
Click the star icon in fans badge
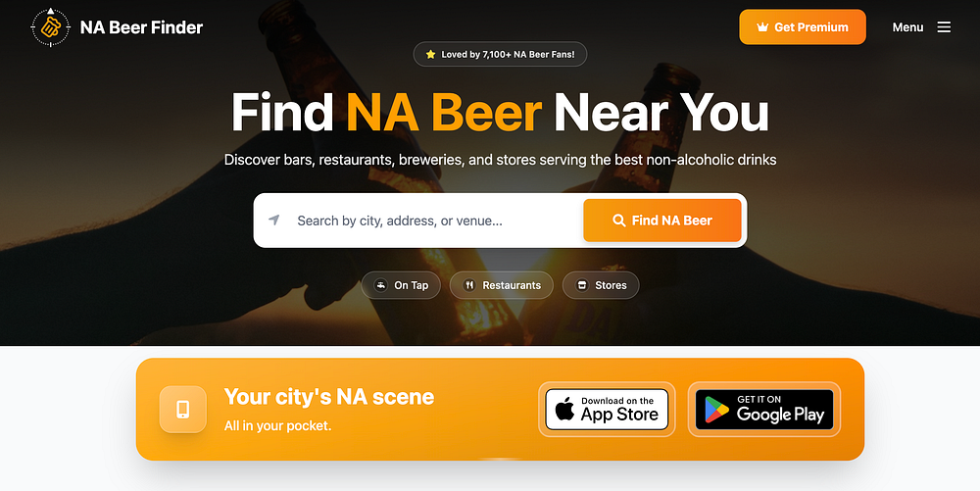tap(430, 54)
